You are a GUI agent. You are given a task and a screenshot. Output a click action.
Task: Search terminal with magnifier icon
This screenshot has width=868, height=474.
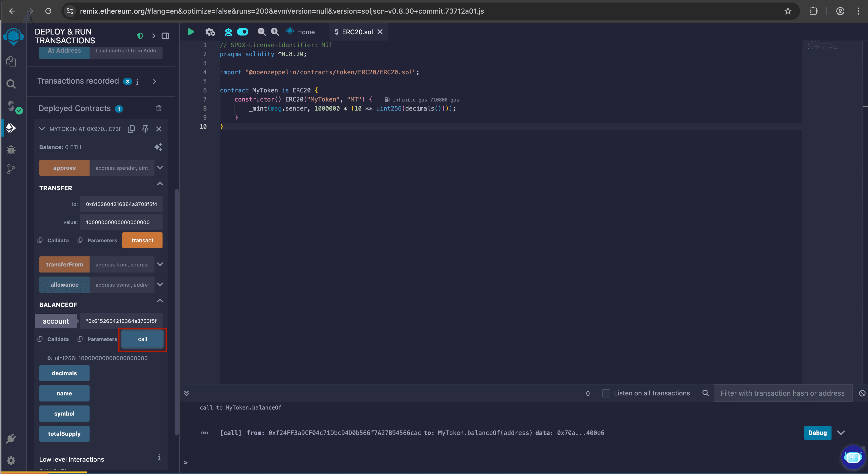tap(705, 393)
